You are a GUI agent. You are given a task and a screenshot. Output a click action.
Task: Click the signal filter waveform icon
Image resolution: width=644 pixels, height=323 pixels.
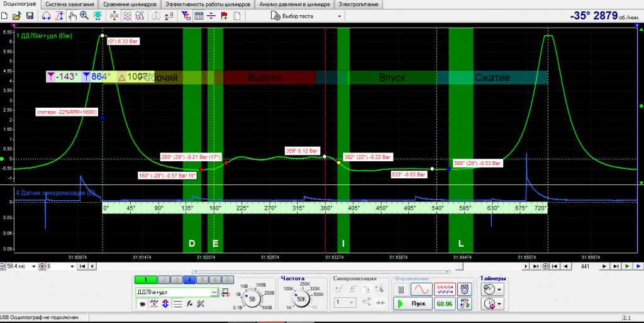pyautogui.click(x=153, y=304)
